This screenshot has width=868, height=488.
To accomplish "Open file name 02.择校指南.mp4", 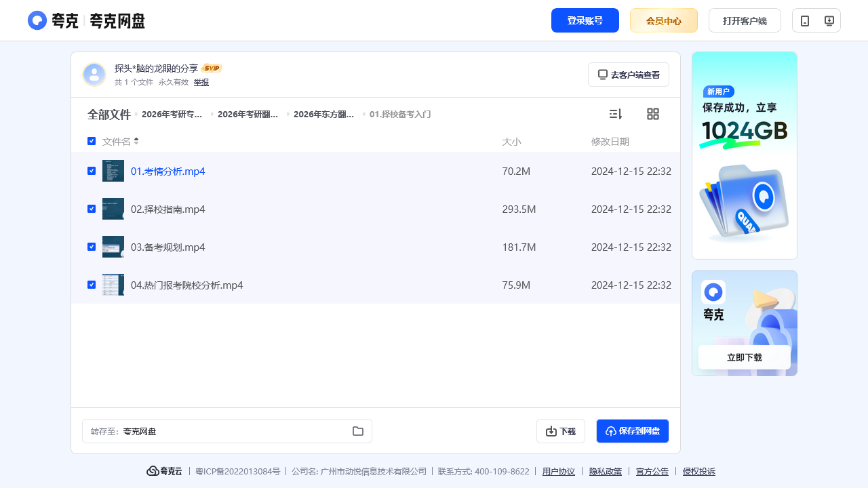I will coord(168,209).
